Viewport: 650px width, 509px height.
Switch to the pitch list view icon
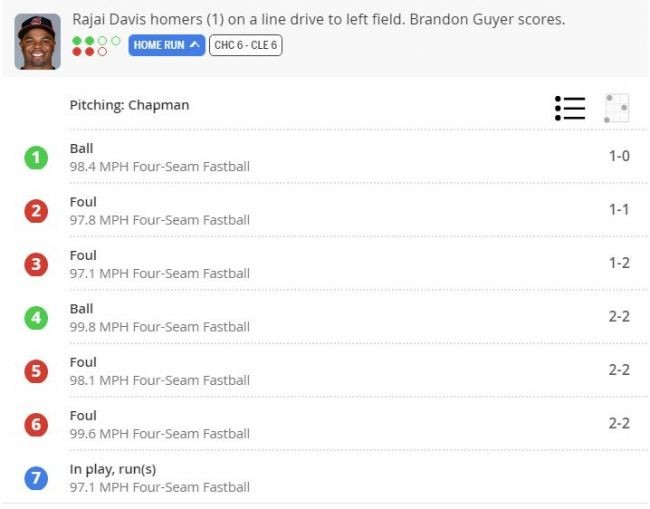click(x=570, y=108)
